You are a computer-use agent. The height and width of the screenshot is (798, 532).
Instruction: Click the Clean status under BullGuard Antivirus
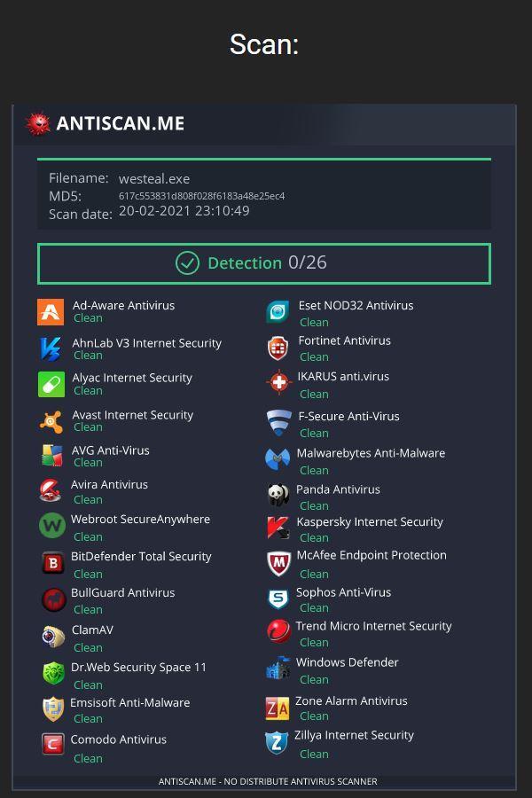pyautogui.click(x=88, y=609)
